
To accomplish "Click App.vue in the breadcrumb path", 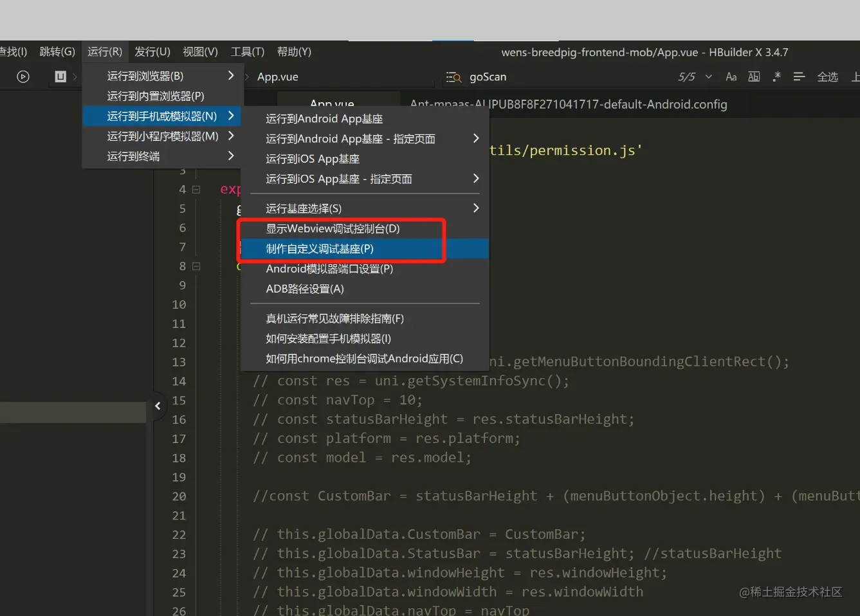I will pos(278,77).
